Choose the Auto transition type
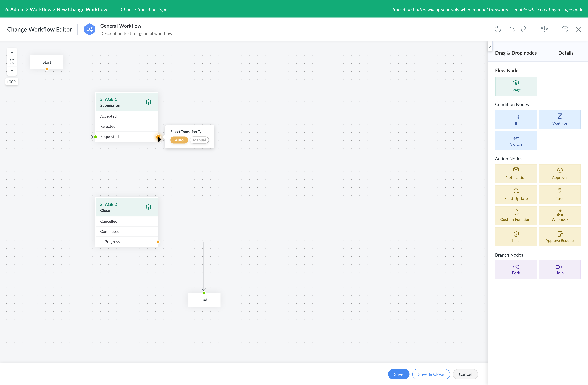588x385 pixels. 179,140
